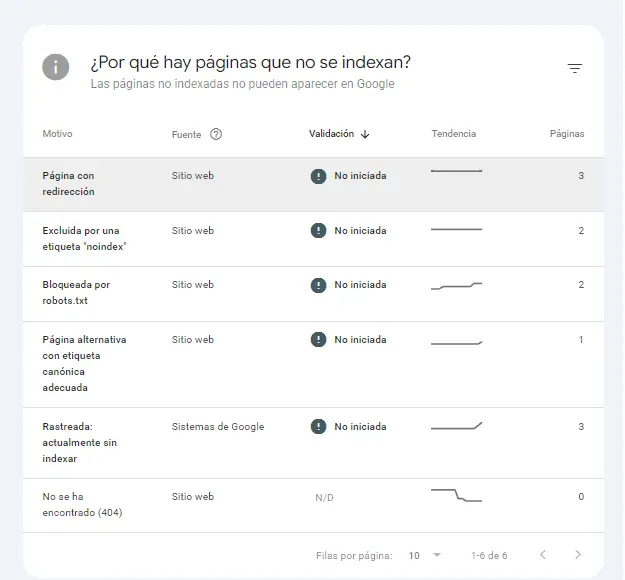Go to previous page with left chevron
Image resolution: width=625 pixels, height=580 pixels.
pos(542,554)
